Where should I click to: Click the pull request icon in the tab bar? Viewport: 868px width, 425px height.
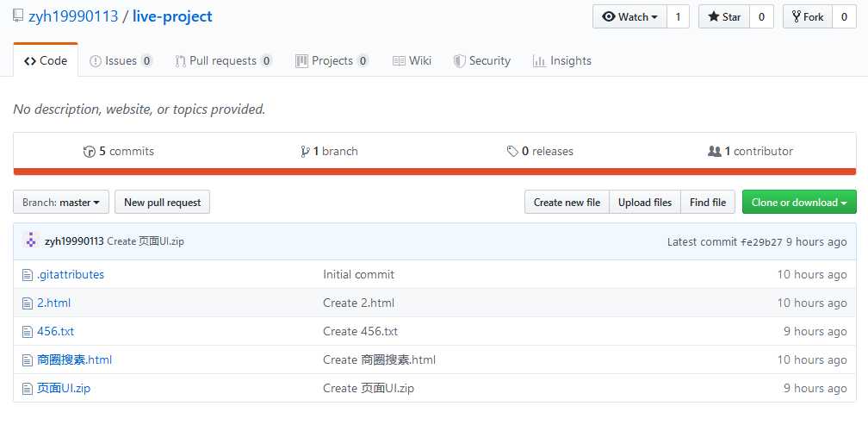coord(180,61)
